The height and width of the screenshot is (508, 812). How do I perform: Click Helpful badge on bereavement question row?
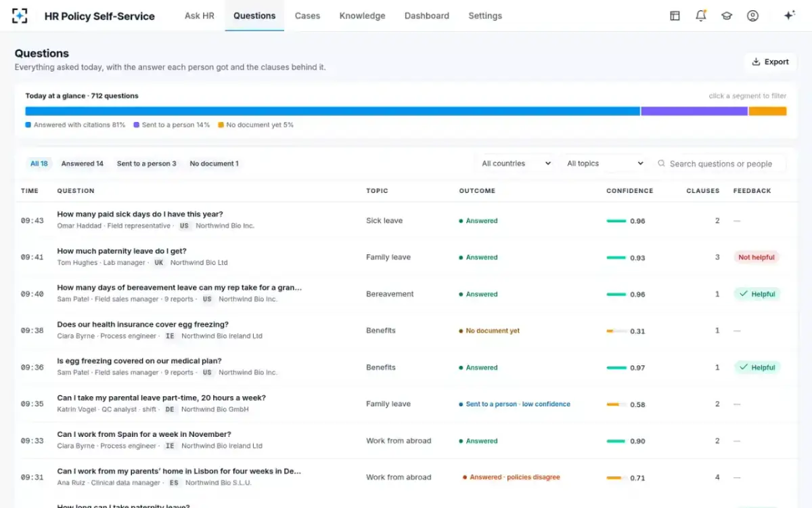point(757,294)
